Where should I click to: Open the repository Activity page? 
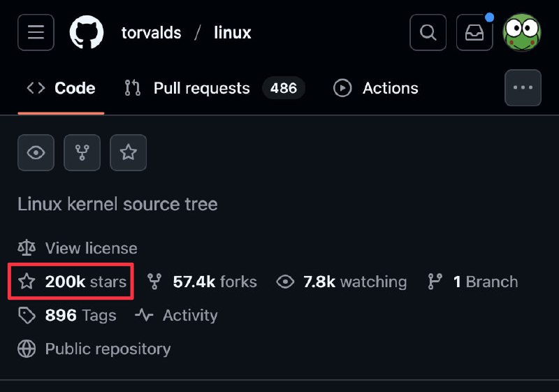point(189,315)
